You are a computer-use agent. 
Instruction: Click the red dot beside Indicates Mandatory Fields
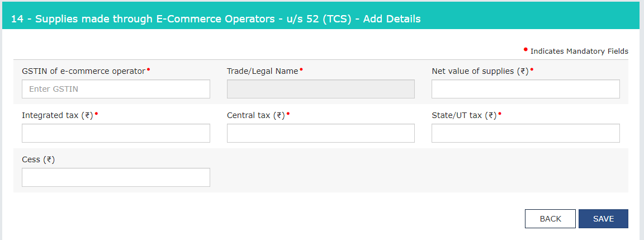525,49
